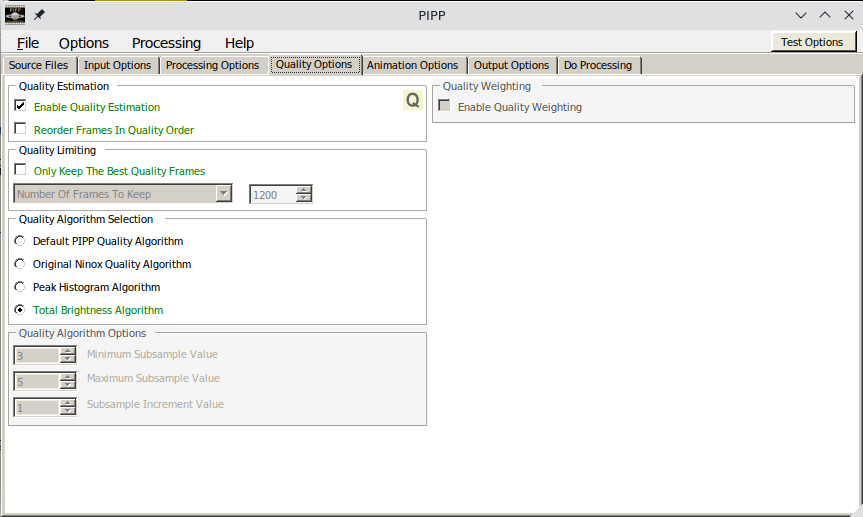Increase the 1200 frames spinner value
The width and height of the screenshot is (863, 517).
coord(304,190)
